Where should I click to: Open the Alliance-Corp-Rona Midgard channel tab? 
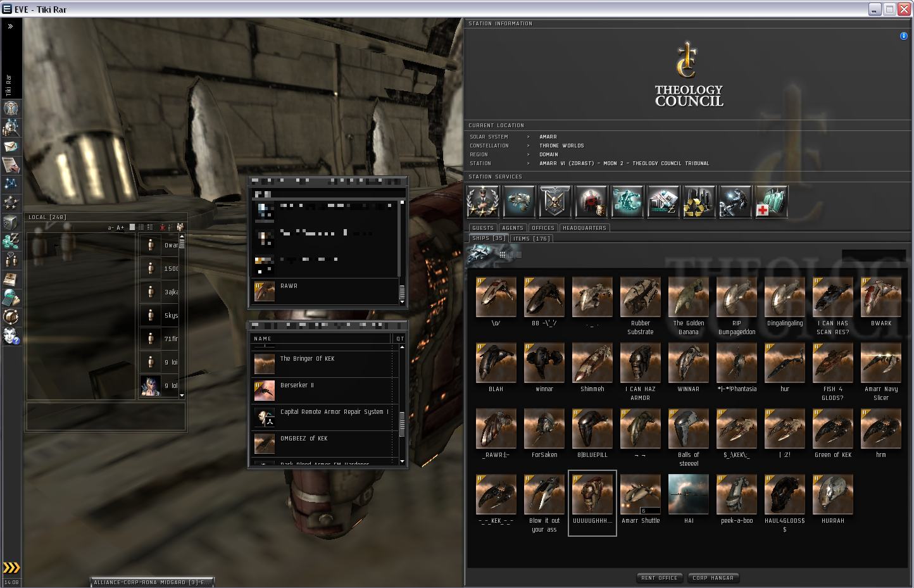click(x=151, y=582)
